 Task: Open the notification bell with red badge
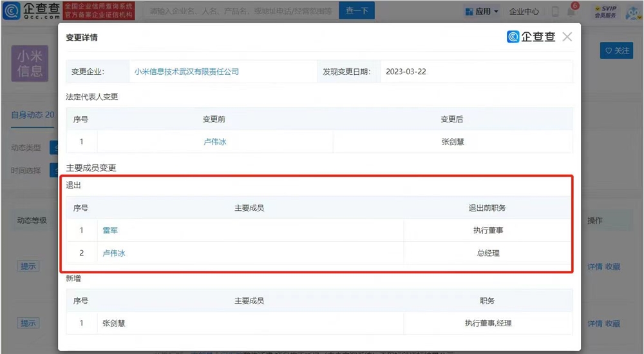(x=571, y=12)
